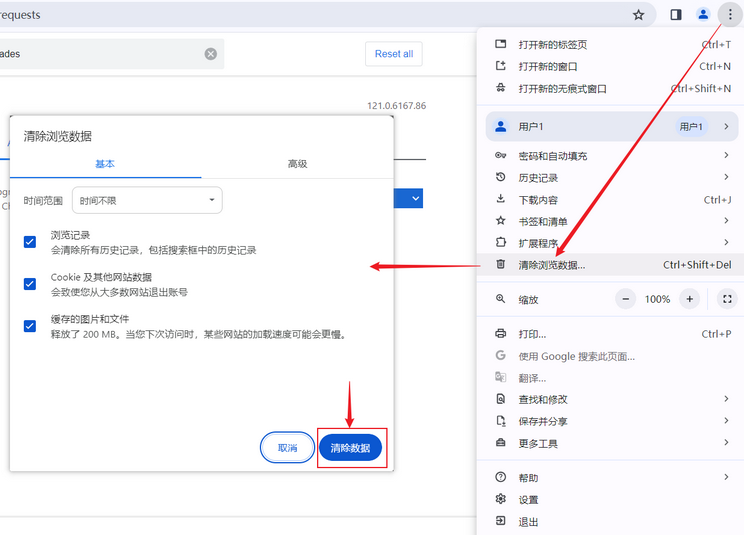Select 打开新的标签页 menu item
The image size is (744, 535).
(x=611, y=45)
